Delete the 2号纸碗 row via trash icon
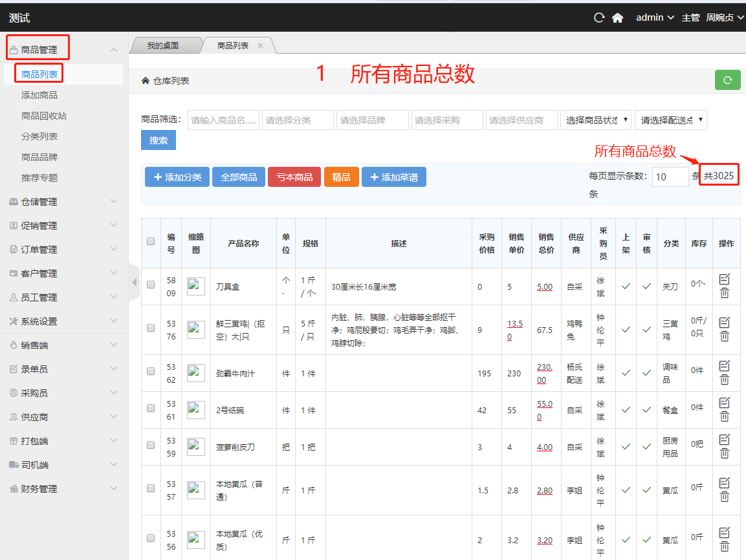Screen dimensions: 746x560 point(725,416)
